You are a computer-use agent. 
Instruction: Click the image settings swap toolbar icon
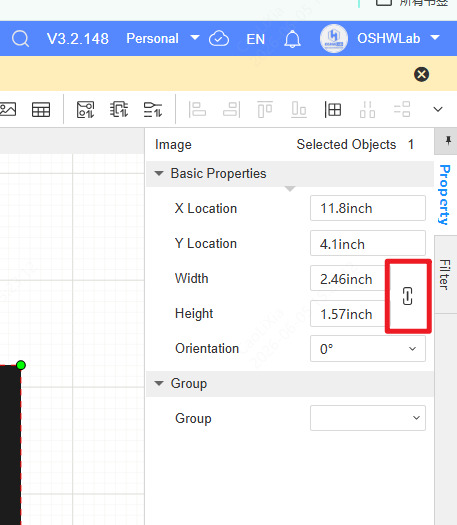[85, 109]
